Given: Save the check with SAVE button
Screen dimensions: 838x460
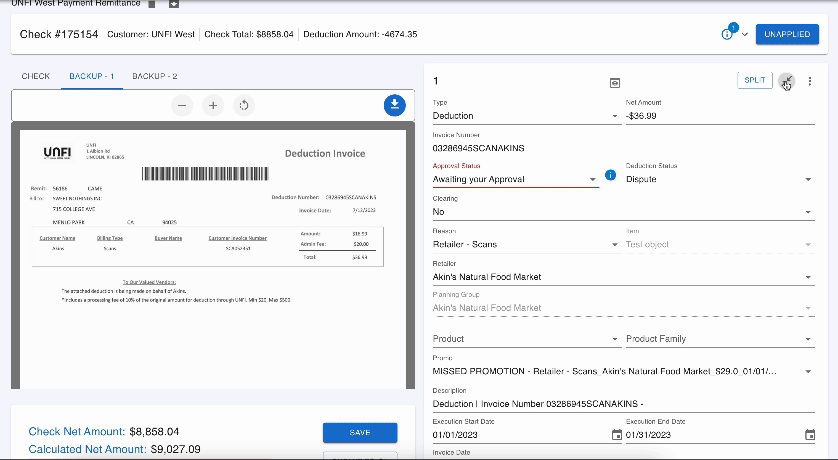Looking at the screenshot, I should (360, 433).
